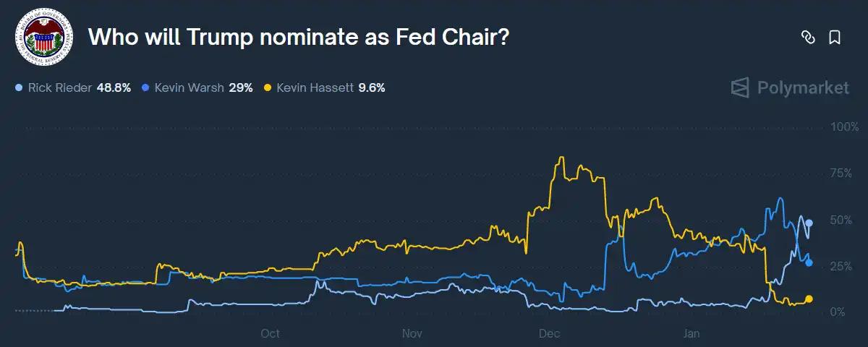Viewport: 868px width, 347px height.
Task: Click the 50% gridline label
Action: tap(843, 220)
